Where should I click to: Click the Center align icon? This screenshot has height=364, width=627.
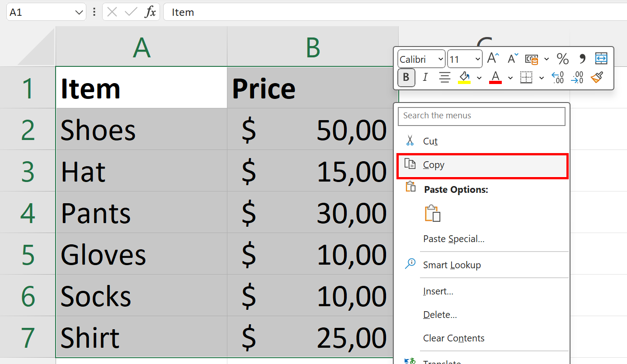tap(445, 78)
